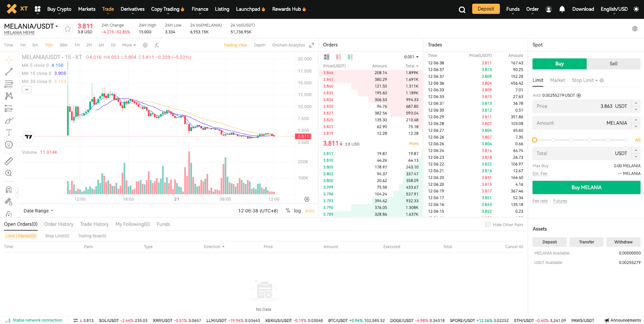
Task: Switch to the Order History tab
Action: coord(59,224)
